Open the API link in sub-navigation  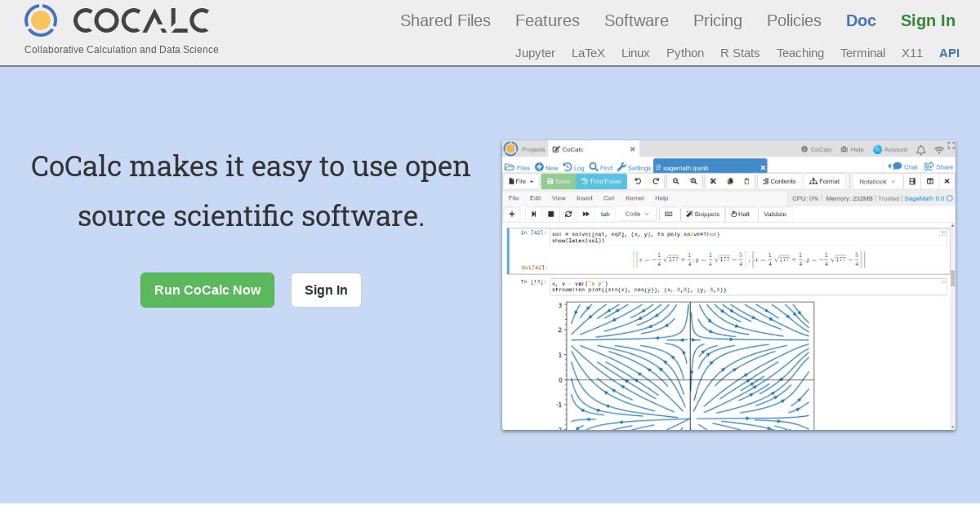(x=949, y=53)
